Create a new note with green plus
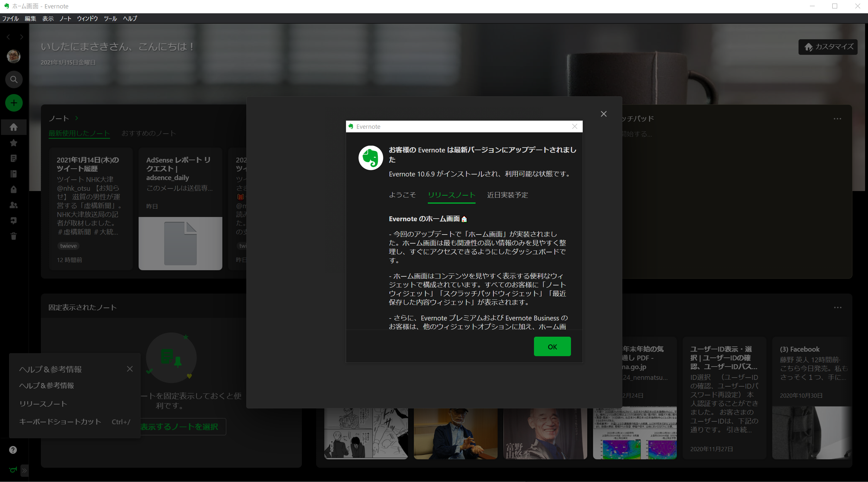The width and height of the screenshot is (868, 482). pos(14,103)
